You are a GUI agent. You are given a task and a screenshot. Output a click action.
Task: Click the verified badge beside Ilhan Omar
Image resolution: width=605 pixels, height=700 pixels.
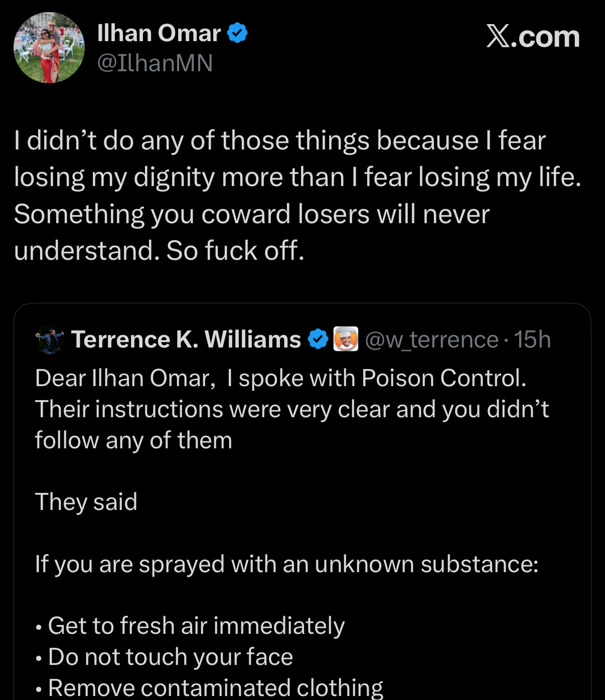(237, 33)
